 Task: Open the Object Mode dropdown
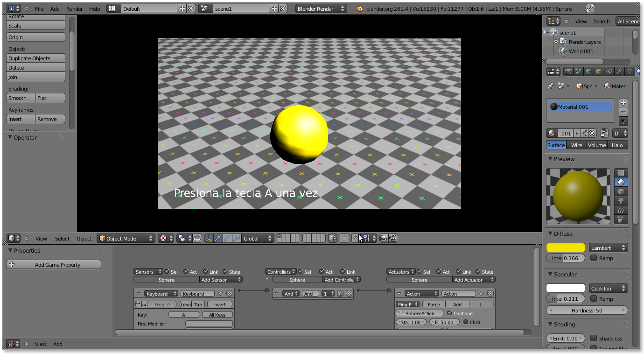126,239
